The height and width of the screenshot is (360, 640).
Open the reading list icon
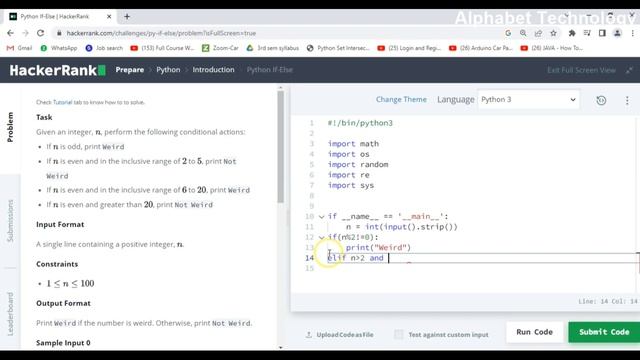(x=587, y=33)
